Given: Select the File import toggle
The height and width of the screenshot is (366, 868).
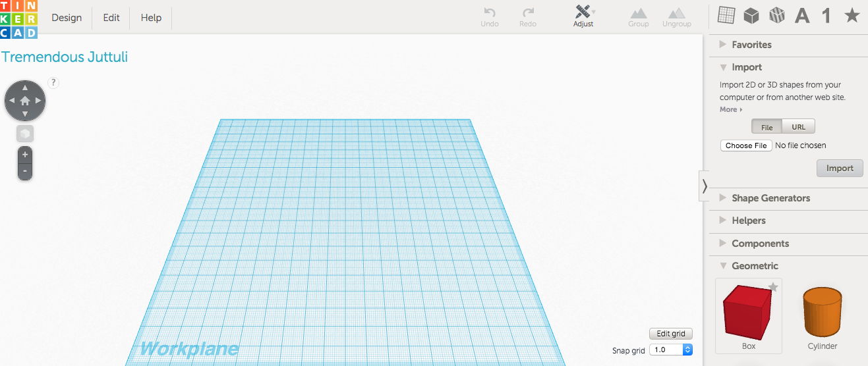Looking at the screenshot, I should tap(767, 127).
